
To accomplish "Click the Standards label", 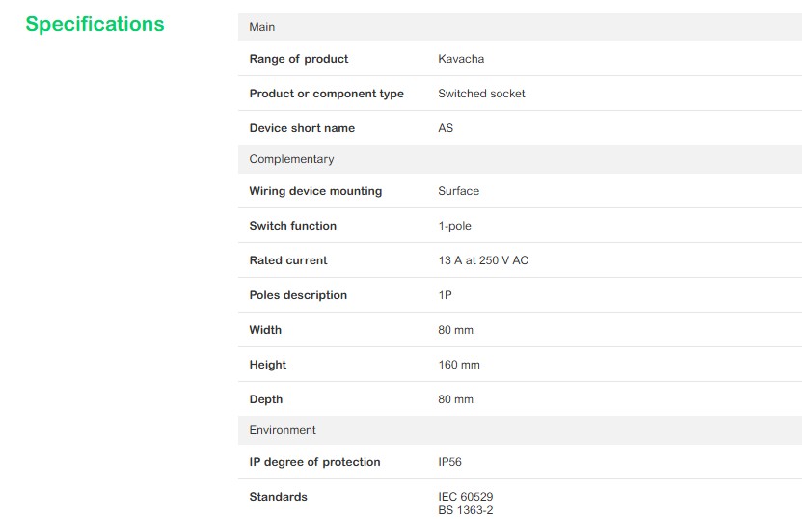I will [x=278, y=497].
